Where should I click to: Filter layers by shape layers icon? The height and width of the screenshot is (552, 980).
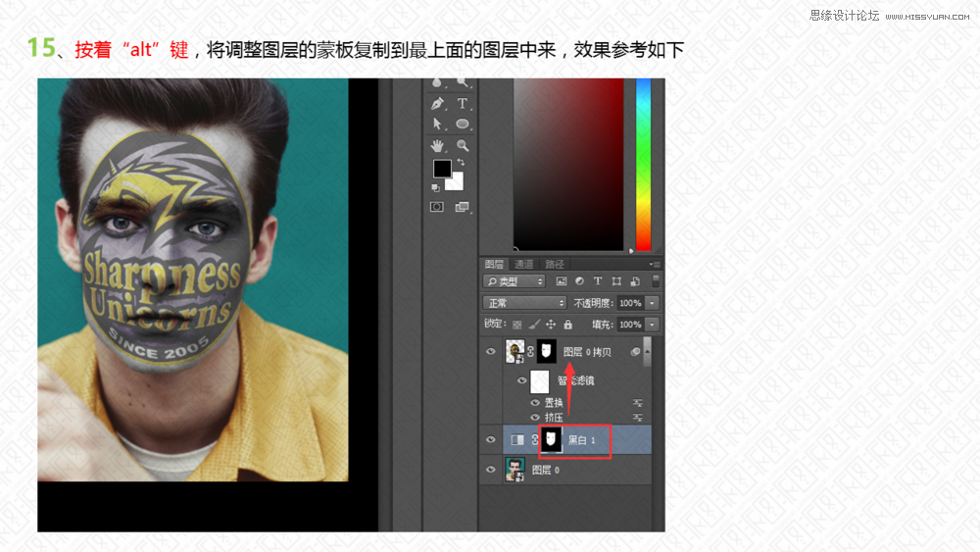coord(616,281)
